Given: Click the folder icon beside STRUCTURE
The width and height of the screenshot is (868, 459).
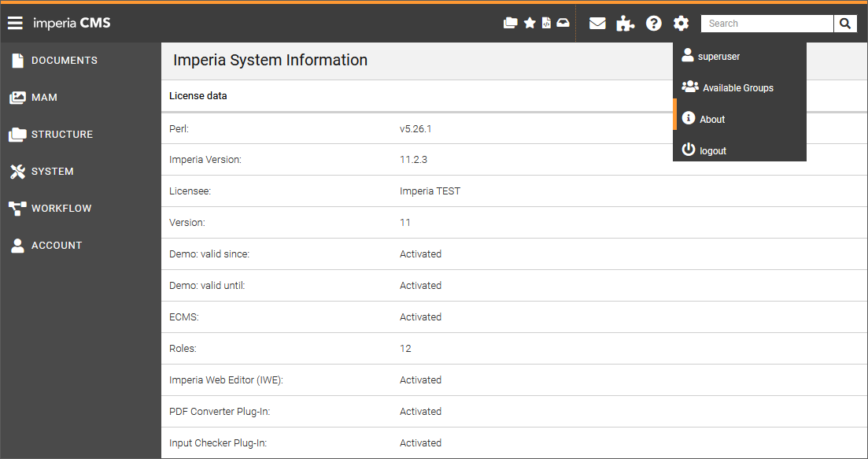Looking at the screenshot, I should [x=18, y=135].
